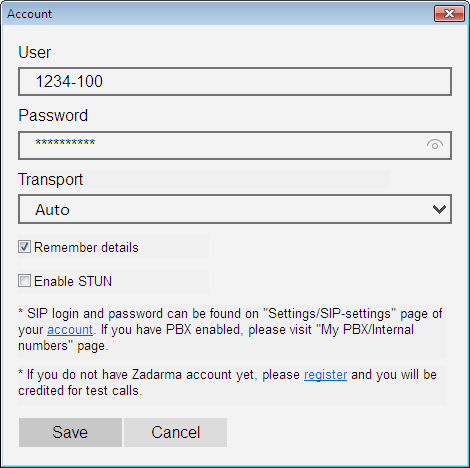This screenshot has height=468, width=470.
Task: Open the blue account link
Action: pos(70,330)
